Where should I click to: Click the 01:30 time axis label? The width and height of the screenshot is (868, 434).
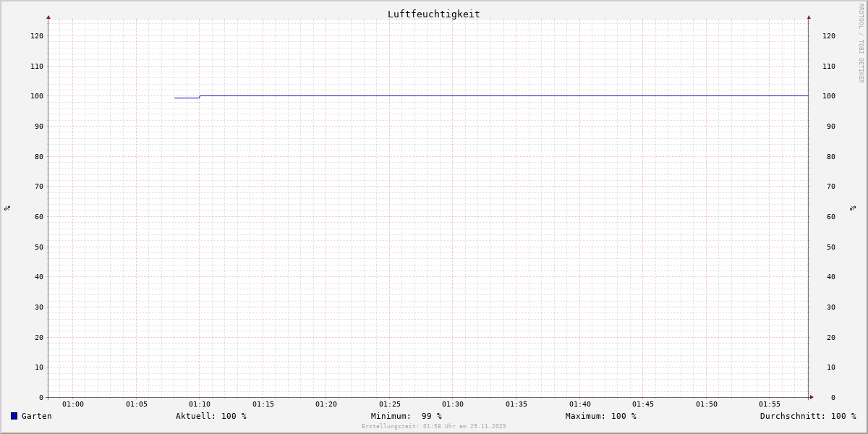453,404
